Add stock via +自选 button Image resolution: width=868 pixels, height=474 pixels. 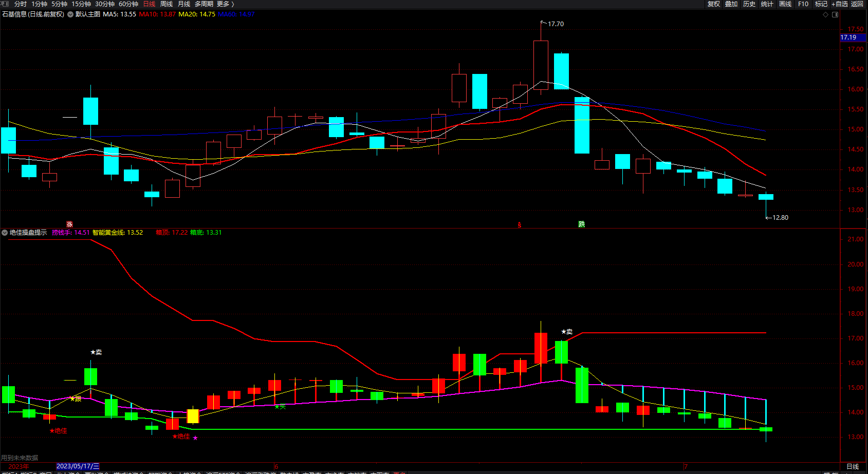pos(840,4)
